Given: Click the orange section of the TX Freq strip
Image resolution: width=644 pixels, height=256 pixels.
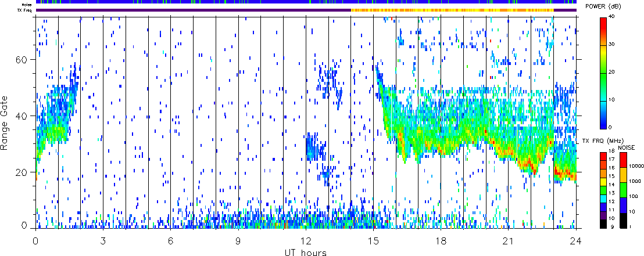Looking at the screenshot, I should 452,10.
